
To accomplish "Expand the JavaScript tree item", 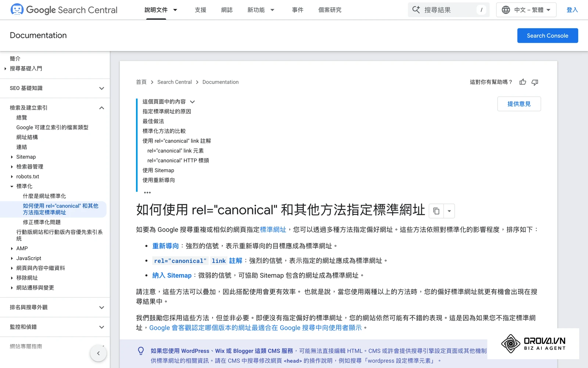I will point(12,258).
